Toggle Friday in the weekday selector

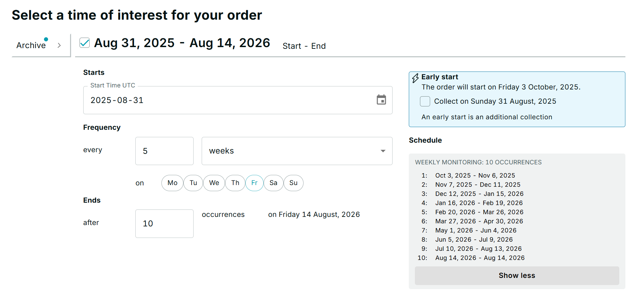point(254,183)
